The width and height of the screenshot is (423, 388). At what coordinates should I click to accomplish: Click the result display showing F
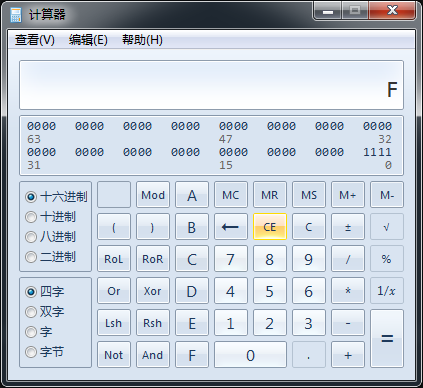coord(211,85)
